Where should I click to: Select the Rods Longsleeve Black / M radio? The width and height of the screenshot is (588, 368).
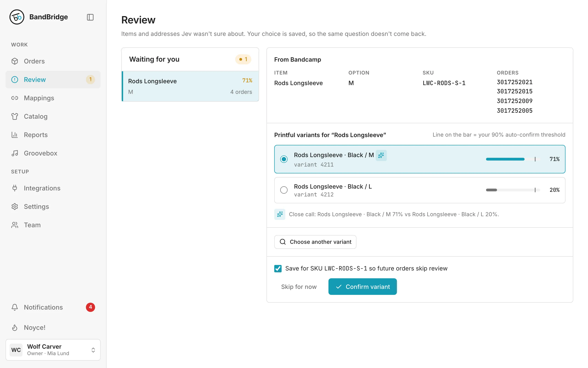click(x=284, y=159)
